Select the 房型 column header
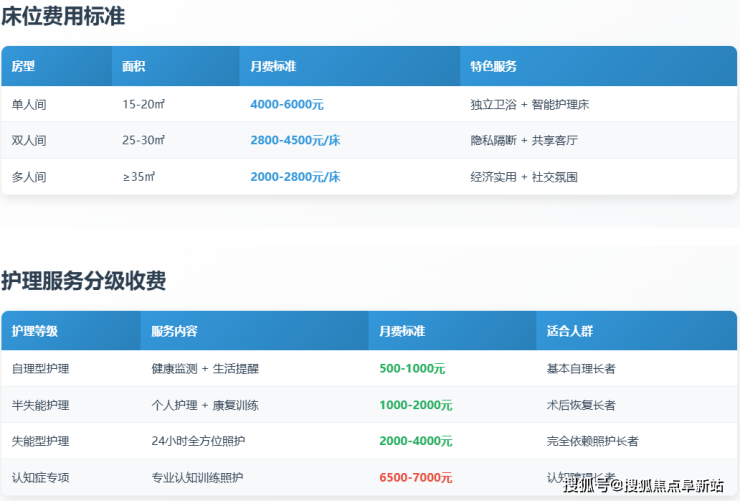This screenshot has width=740, height=501. pos(23,67)
